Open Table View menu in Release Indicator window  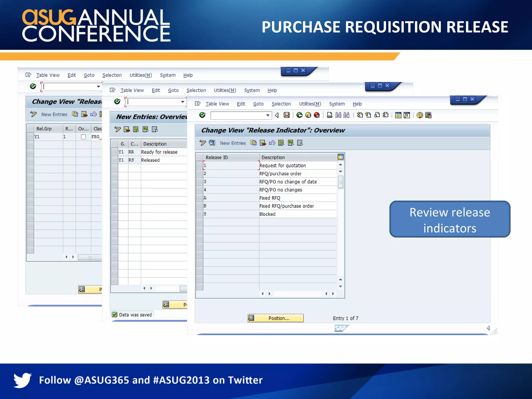(x=217, y=104)
